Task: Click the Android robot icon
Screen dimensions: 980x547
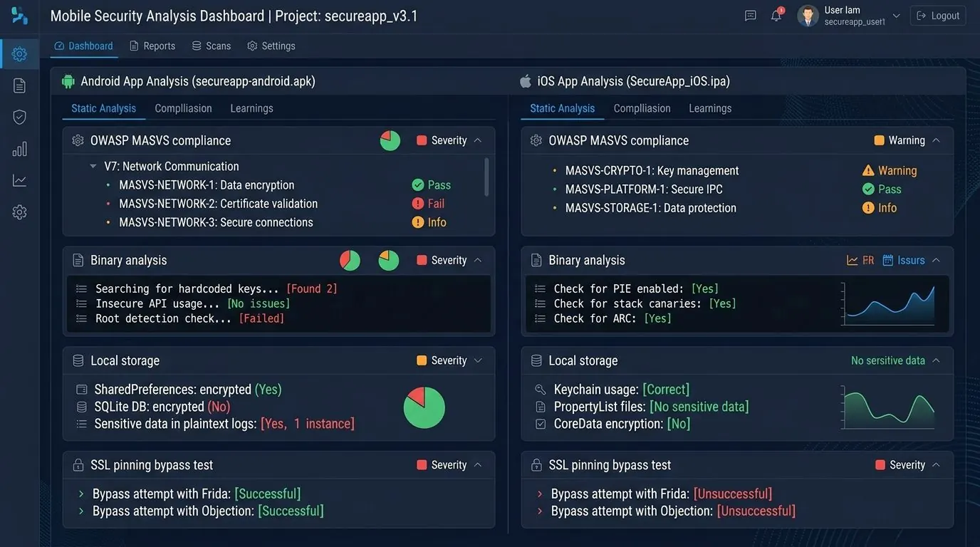Action: (68, 81)
